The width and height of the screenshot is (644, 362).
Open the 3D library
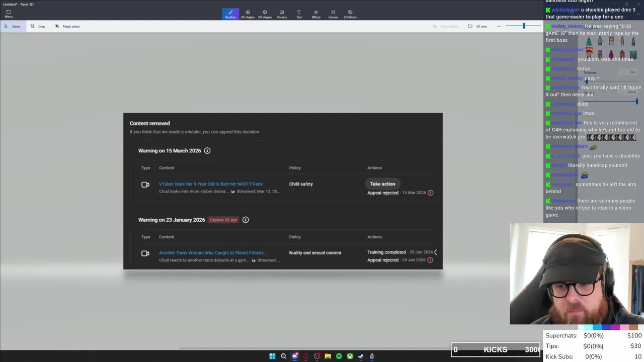tap(350, 14)
